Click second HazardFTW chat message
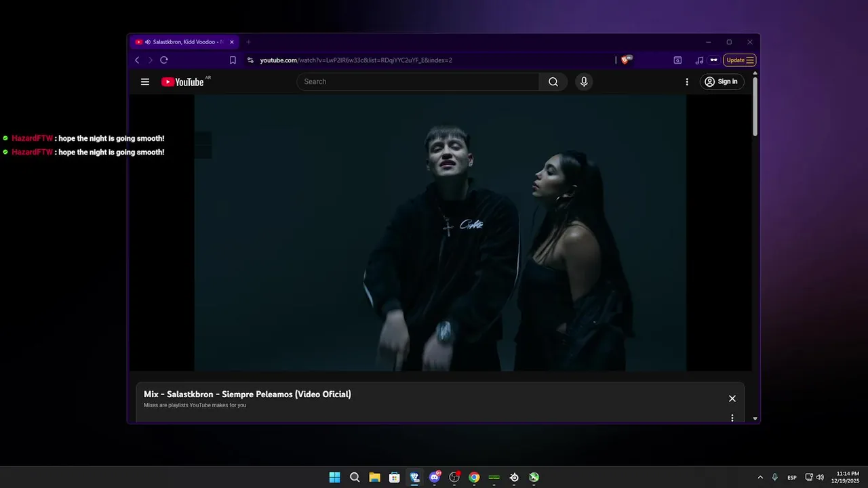Screen dimensions: 868x488 83,152
